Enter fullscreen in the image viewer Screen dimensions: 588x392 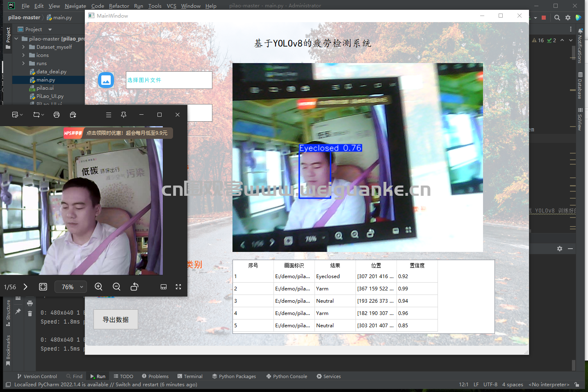point(178,287)
